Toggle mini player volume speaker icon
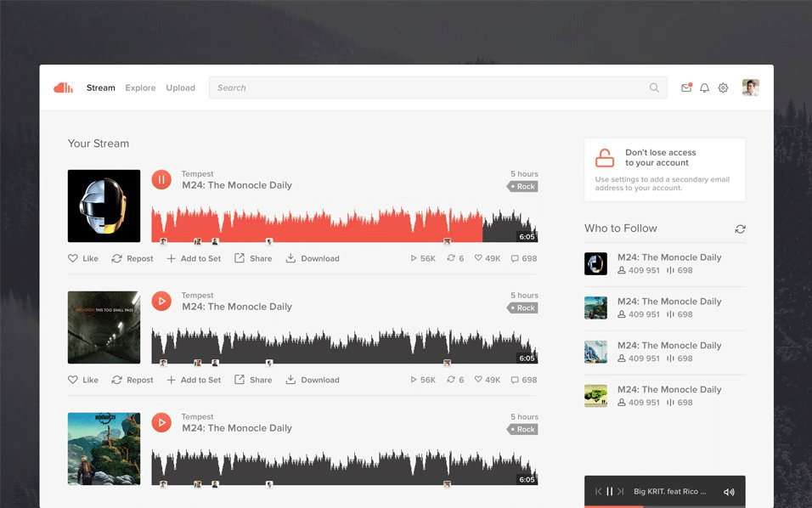 729,491
